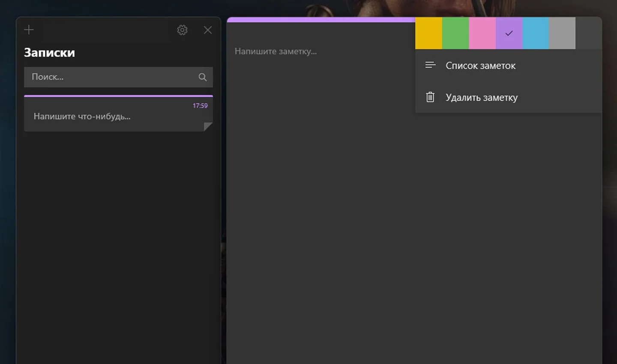Open Sticky Notes settings gear
Image resolution: width=617 pixels, height=364 pixels.
(182, 30)
